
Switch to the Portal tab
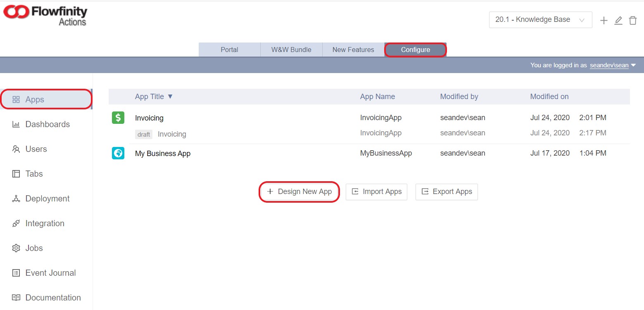point(229,50)
